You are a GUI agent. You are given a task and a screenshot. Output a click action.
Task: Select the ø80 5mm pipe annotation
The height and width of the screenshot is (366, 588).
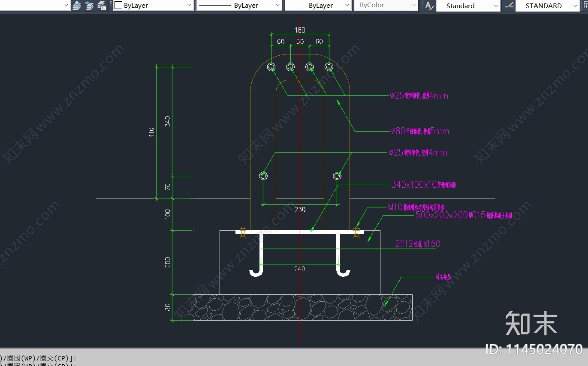(x=420, y=131)
